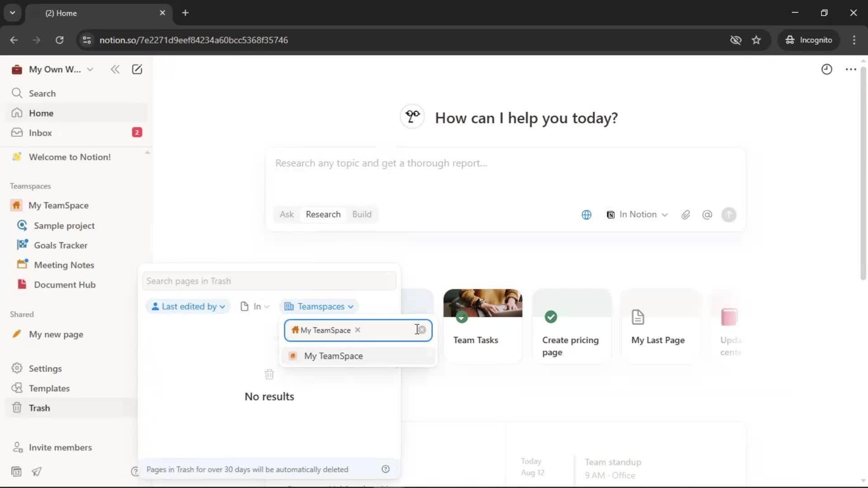Viewport: 868px width, 488px height.
Task: Select the Research mode tab
Action: click(323, 214)
